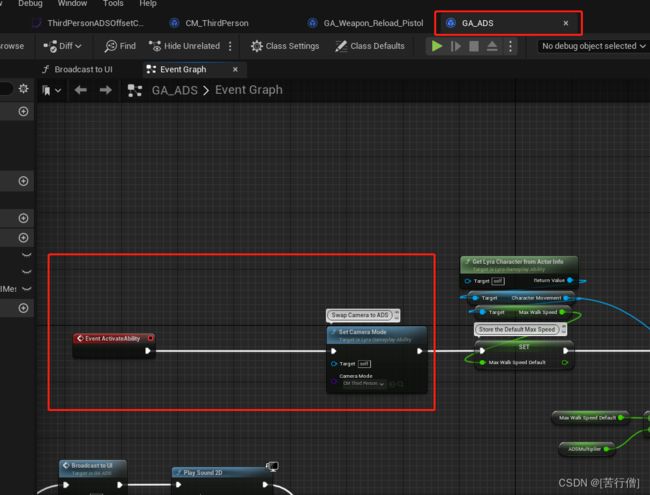Click the graph icon beside the breadcrumb
650x495 pixels.
click(x=135, y=90)
